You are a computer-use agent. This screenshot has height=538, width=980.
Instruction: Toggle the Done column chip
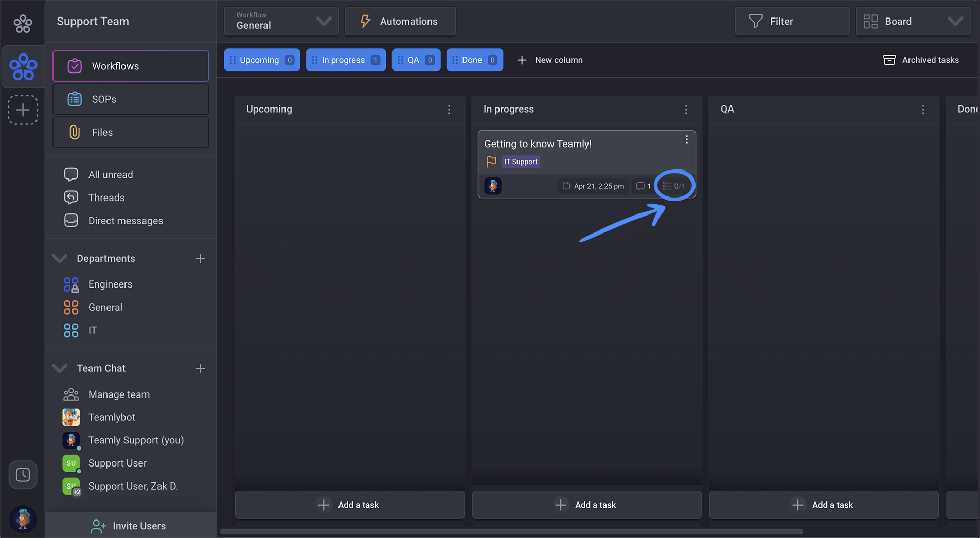coord(474,60)
